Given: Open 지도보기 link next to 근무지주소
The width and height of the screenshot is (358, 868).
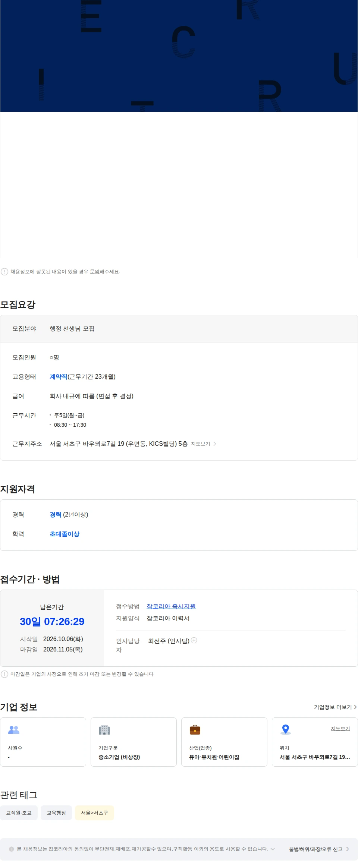Looking at the screenshot, I should pos(201,444).
